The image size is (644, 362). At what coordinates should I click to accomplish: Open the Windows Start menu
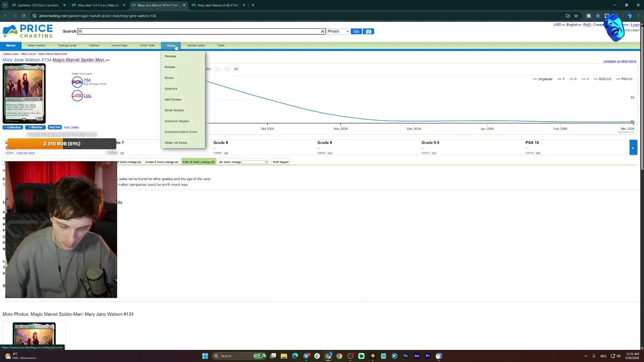pyautogui.click(x=205, y=356)
